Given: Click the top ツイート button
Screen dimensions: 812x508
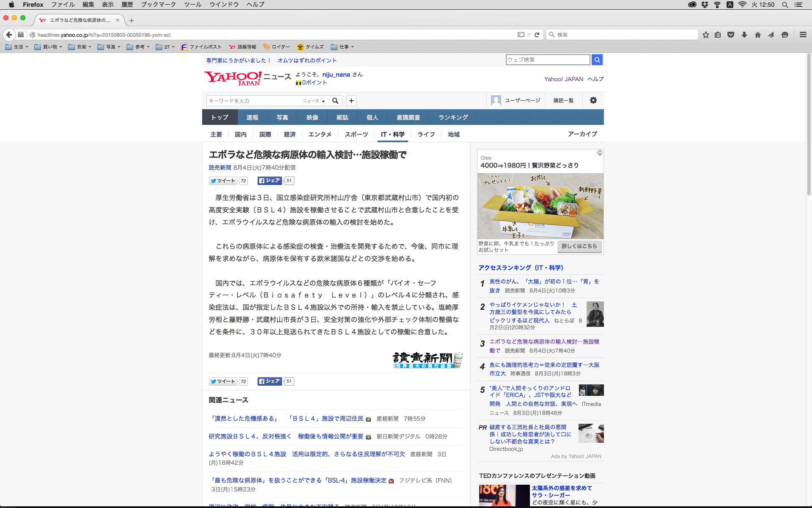Looking at the screenshot, I should click(223, 181).
